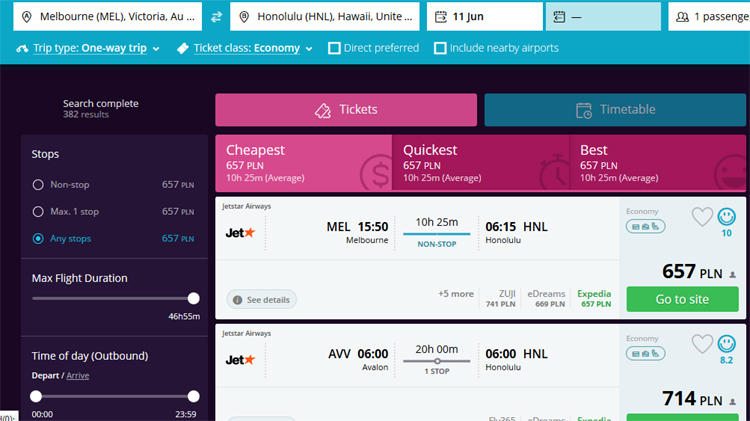The image size is (750, 421).
Task: Save the 714 PLN flight with heart icon
Action: 702,343
